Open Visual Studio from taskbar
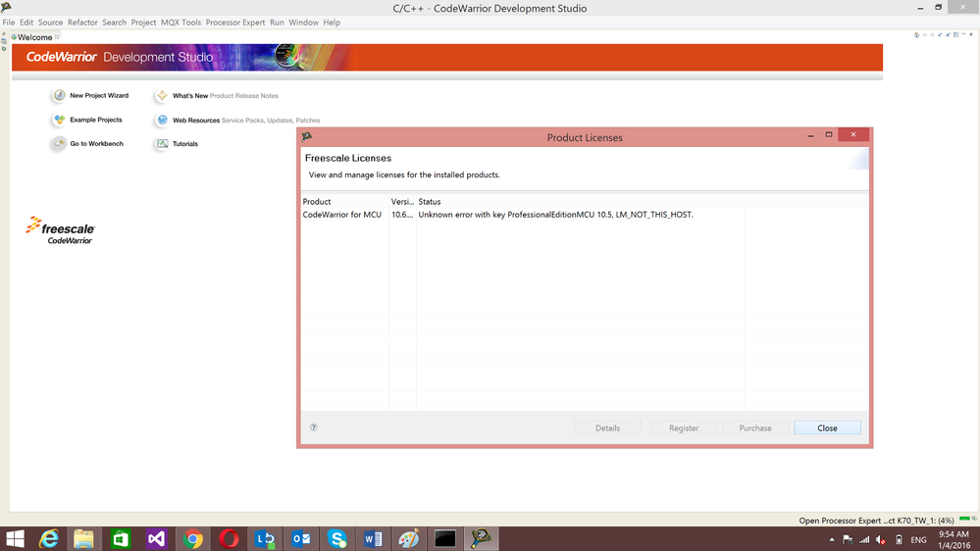Viewport: 980px width, 551px height. [x=156, y=538]
